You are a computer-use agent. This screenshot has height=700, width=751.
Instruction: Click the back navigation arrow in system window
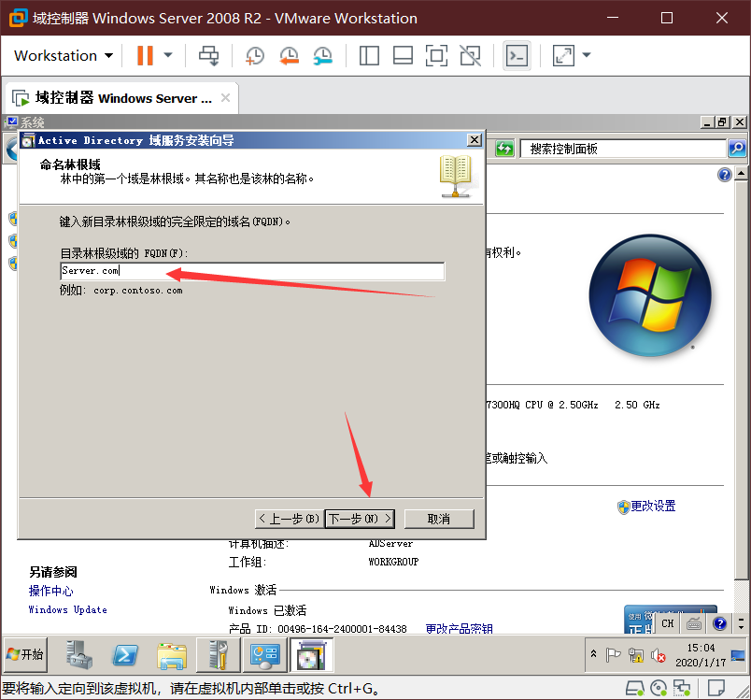11,149
